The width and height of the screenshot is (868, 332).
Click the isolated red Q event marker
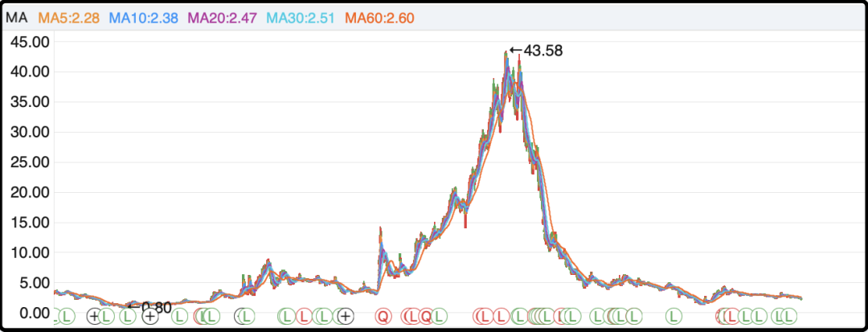(383, 317)
